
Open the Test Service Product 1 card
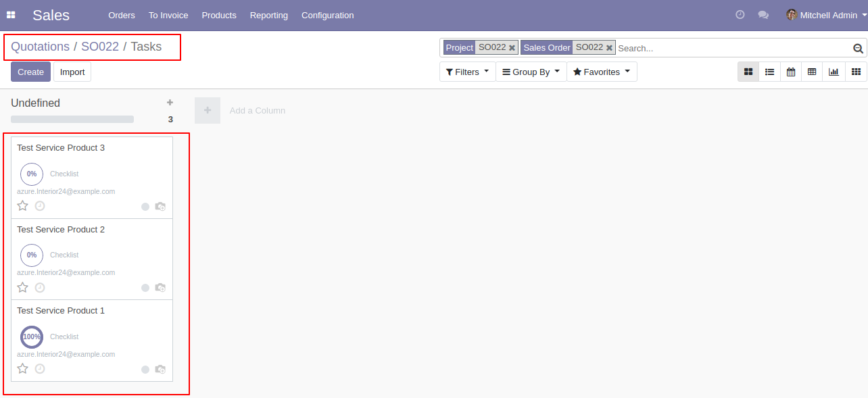(x=92, y=341)
